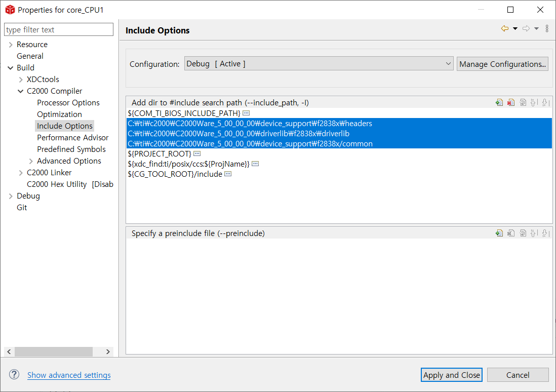556x392 pixels.
Task: Open Predefined Symbols page
Action: coord(71,149)
